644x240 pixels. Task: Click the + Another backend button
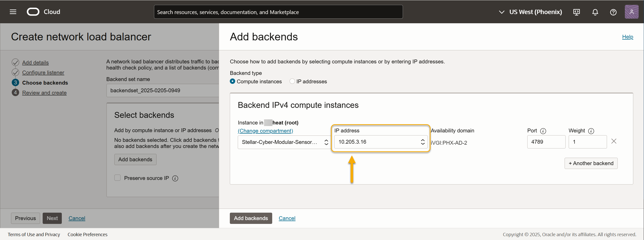point(591,163)
